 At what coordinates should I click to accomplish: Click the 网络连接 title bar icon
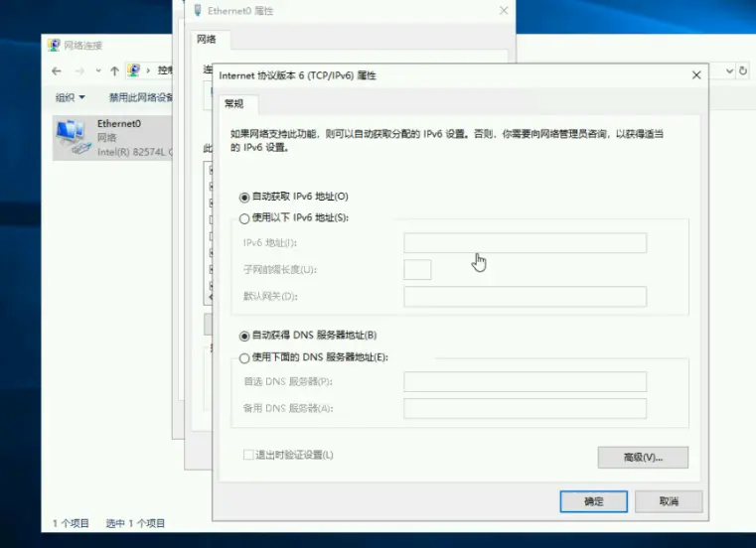(x=54, y=46)
